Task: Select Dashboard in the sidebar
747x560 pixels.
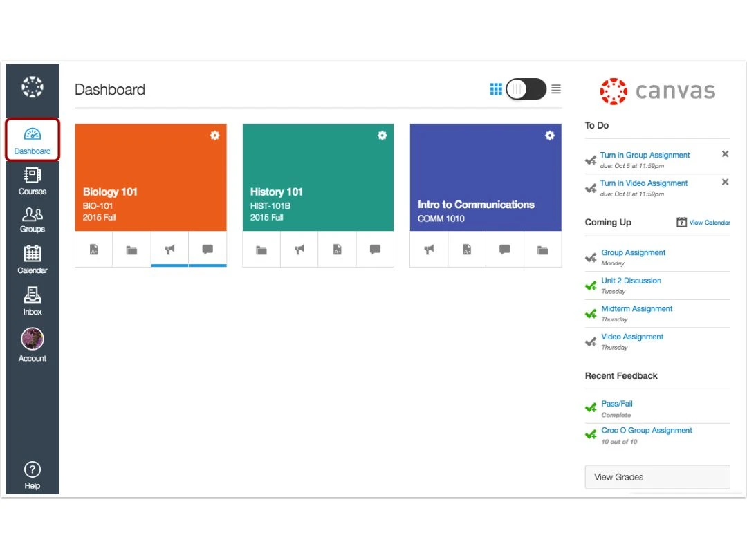Action: 33,140
